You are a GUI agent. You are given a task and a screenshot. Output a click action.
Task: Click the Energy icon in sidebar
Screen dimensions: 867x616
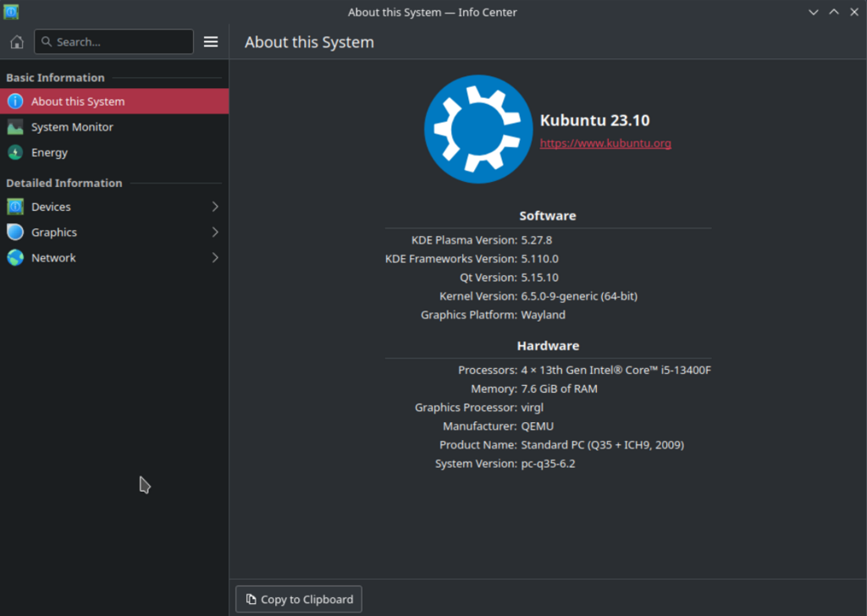tap(15, 152)
